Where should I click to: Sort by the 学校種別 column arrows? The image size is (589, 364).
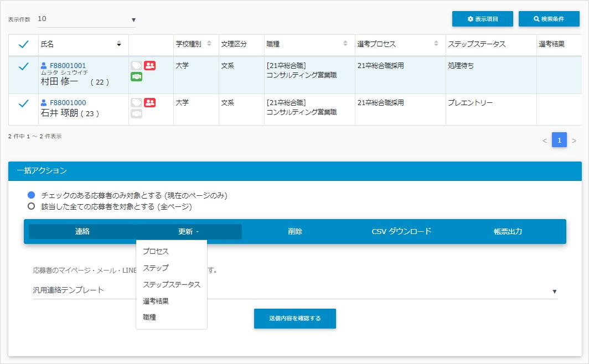pos(209,44)
